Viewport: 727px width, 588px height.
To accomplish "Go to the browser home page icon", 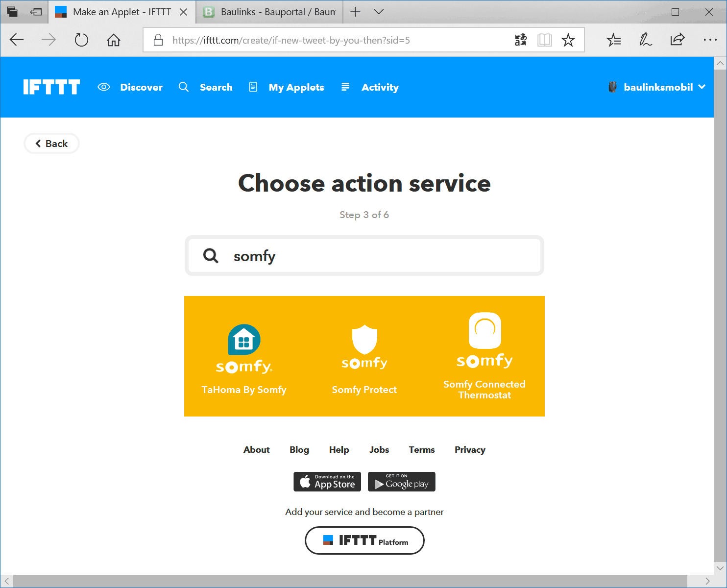I will [x=114, y=40].
